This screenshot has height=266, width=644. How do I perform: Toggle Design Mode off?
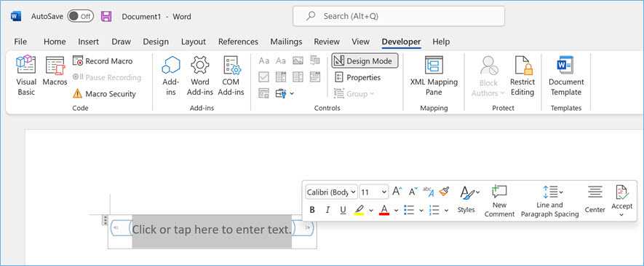pyautogui.click(x=365, y=61)
